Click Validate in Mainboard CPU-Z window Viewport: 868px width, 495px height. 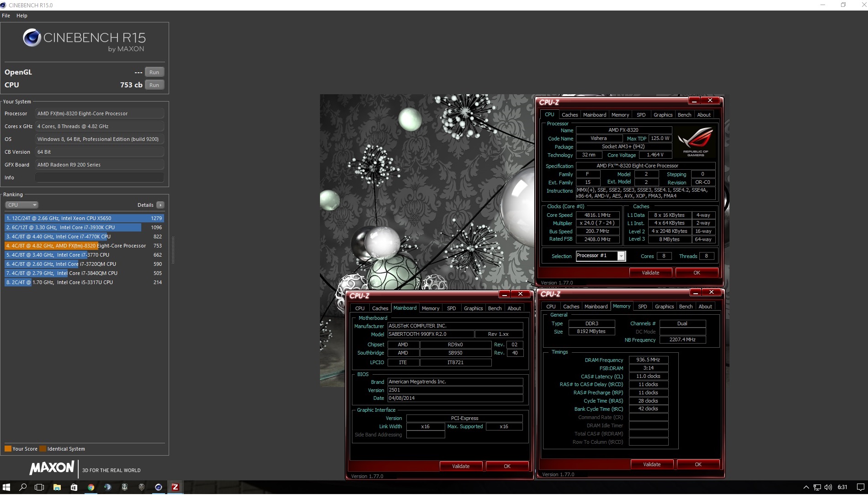point(461,466)
